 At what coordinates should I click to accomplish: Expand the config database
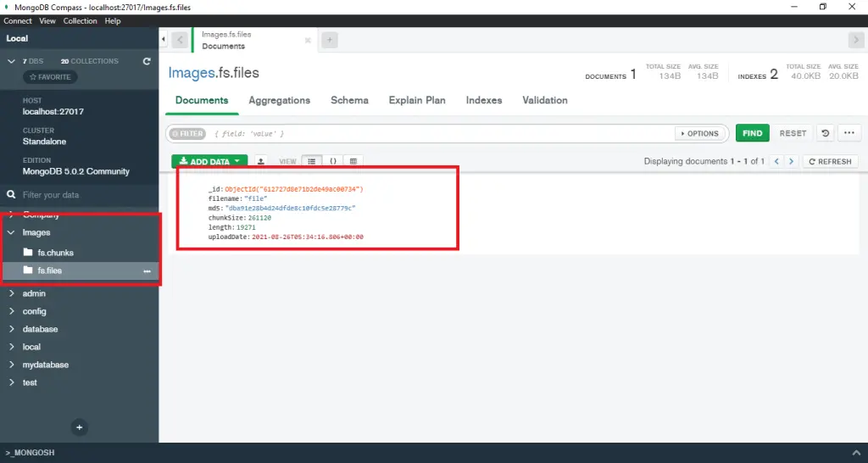tap(11, 311)
